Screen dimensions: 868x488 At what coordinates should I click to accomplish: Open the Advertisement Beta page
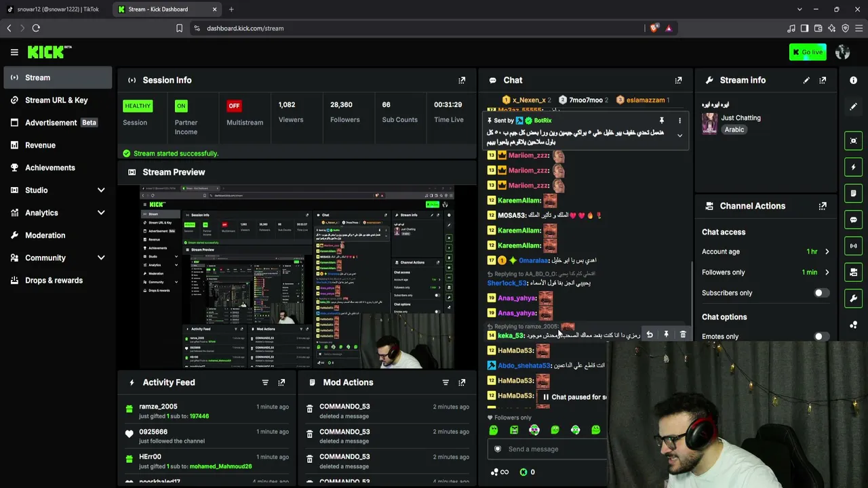58,123
